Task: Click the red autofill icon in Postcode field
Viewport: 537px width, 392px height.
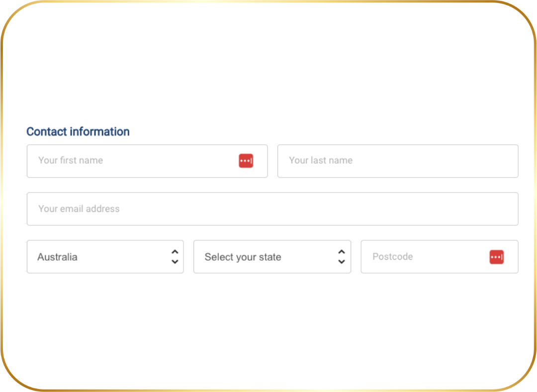Action: click(x=496, y=257)
